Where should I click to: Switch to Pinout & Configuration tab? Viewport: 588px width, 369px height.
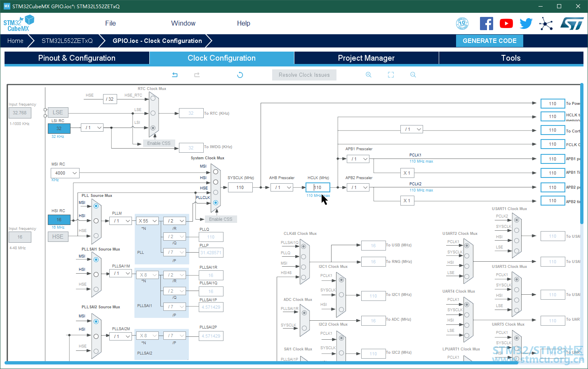pyautogui.click(x=77, y=58)
